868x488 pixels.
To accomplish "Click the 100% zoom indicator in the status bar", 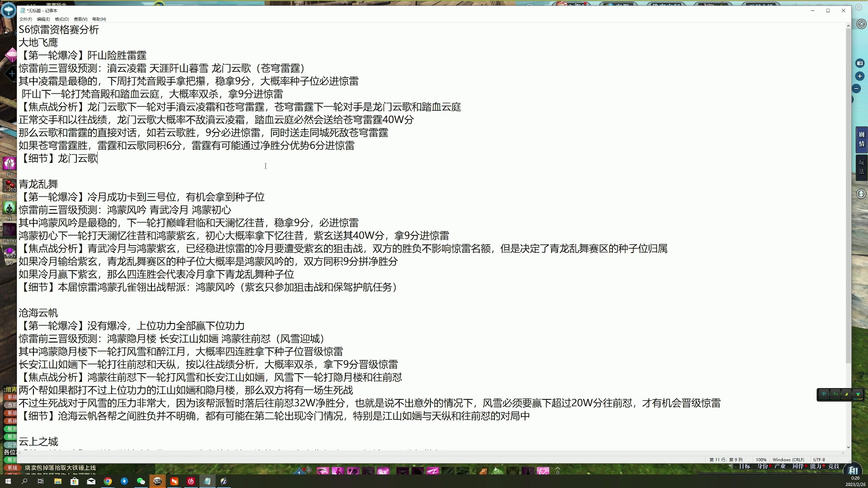I will pyautogui.click(x=762, y=460).
